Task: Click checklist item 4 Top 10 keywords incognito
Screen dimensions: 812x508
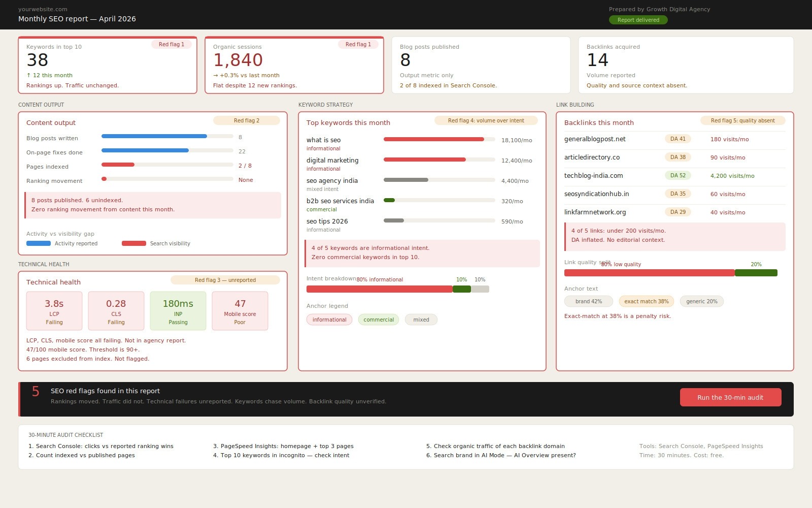Action: pyautogui.click(x=281, y=455)
